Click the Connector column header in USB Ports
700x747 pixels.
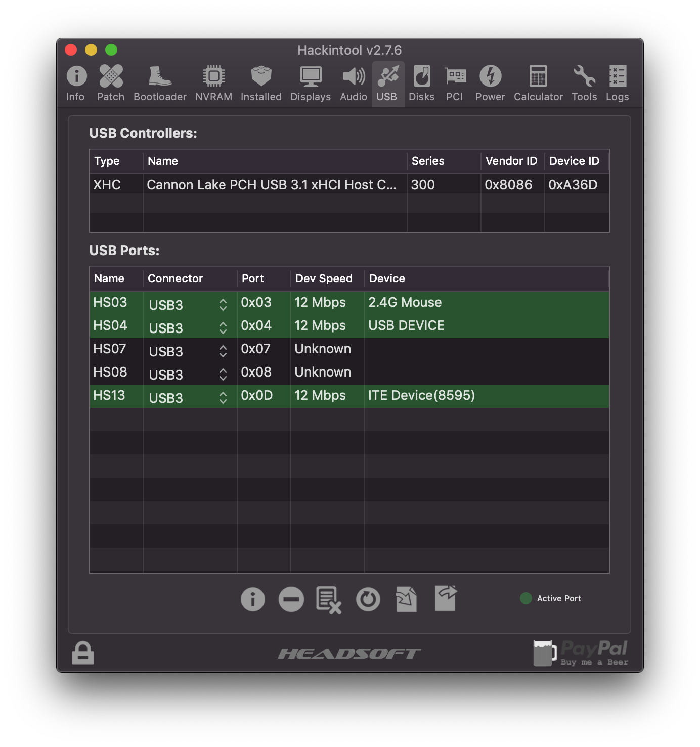190,278
